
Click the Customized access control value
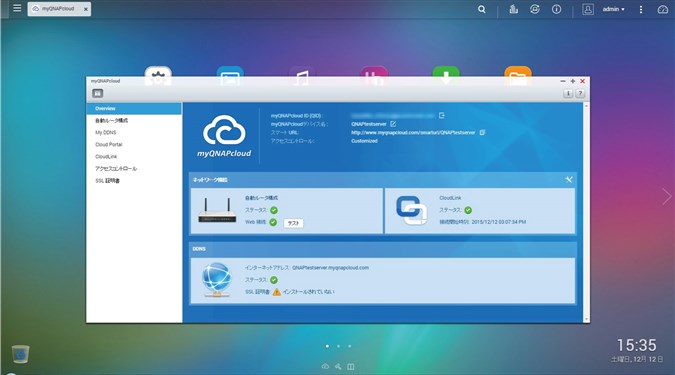364,141
